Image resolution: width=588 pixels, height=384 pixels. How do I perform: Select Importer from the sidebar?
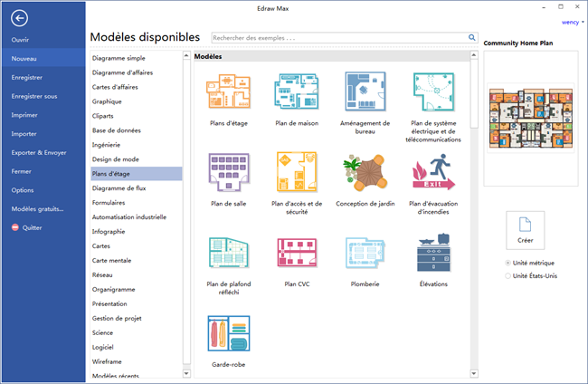click(x=24, y=134)
